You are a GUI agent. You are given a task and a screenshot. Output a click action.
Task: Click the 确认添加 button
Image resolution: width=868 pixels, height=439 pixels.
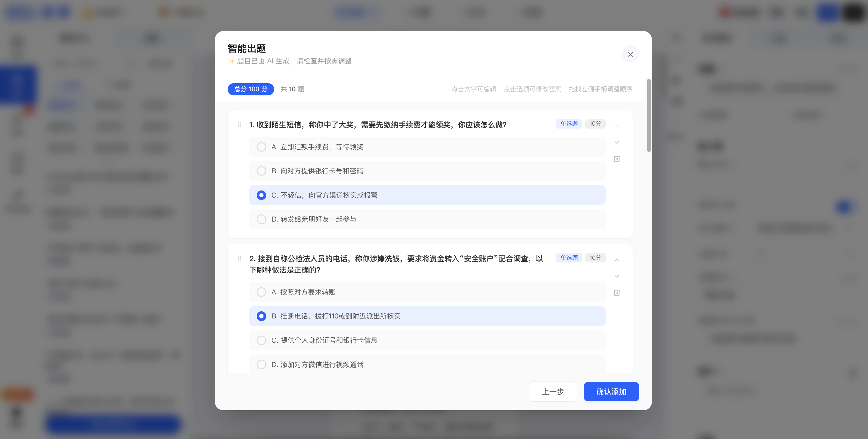click(611, 392)
